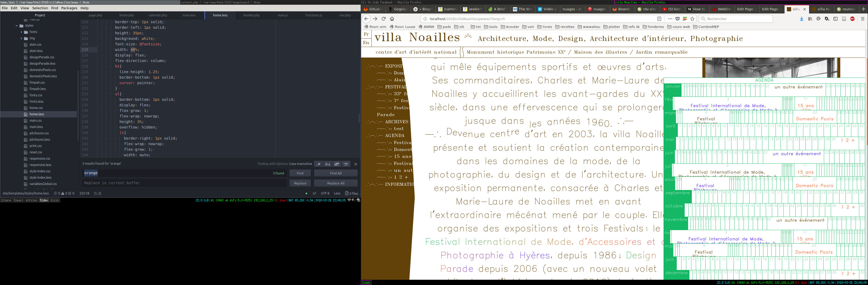Switch site language to En
The image size is (868, 285).
tap(366, 43)
